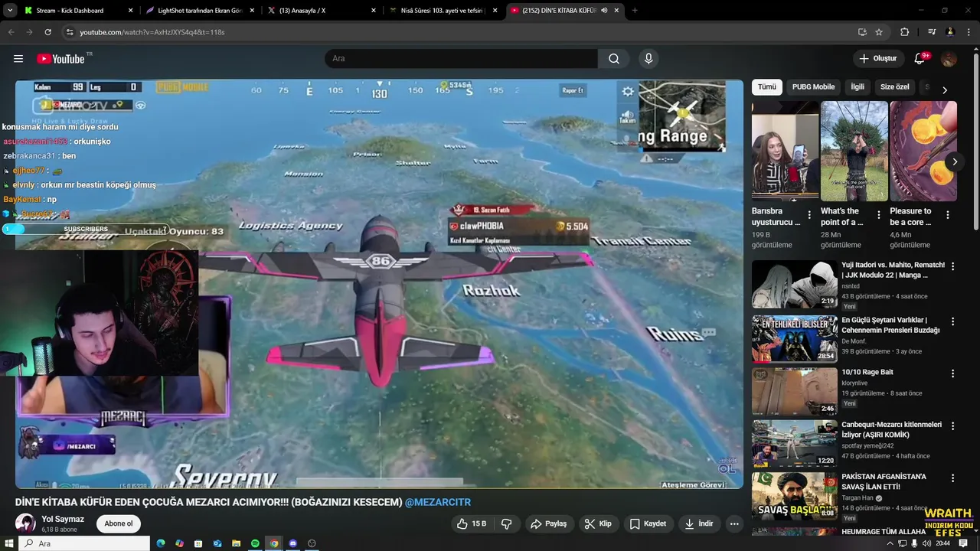980x551 pixels.
Task: View site information icon beside URL
Action: [x=70, y=32]
